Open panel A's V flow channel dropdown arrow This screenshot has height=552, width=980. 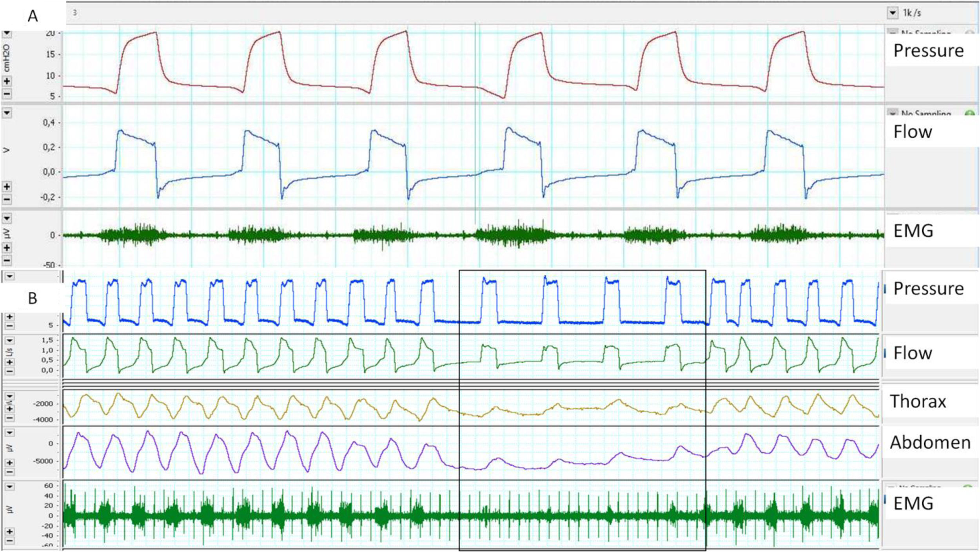7,113
